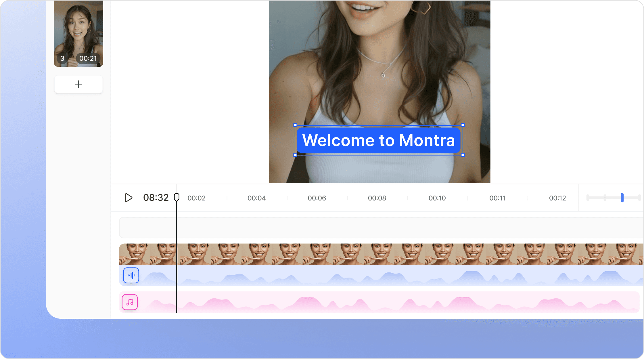Select the Welcome to Montra text box
Viewport: 644px width, 359px height.
[x=379, y=140]
